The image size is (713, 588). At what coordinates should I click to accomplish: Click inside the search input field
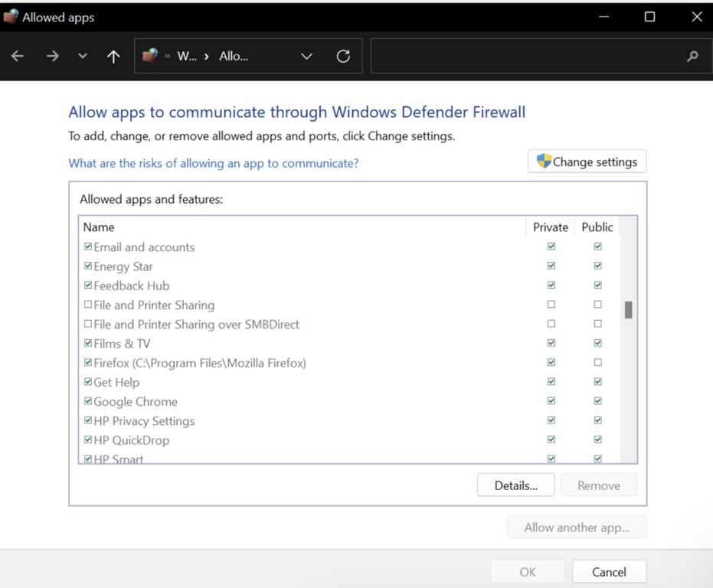528,56
